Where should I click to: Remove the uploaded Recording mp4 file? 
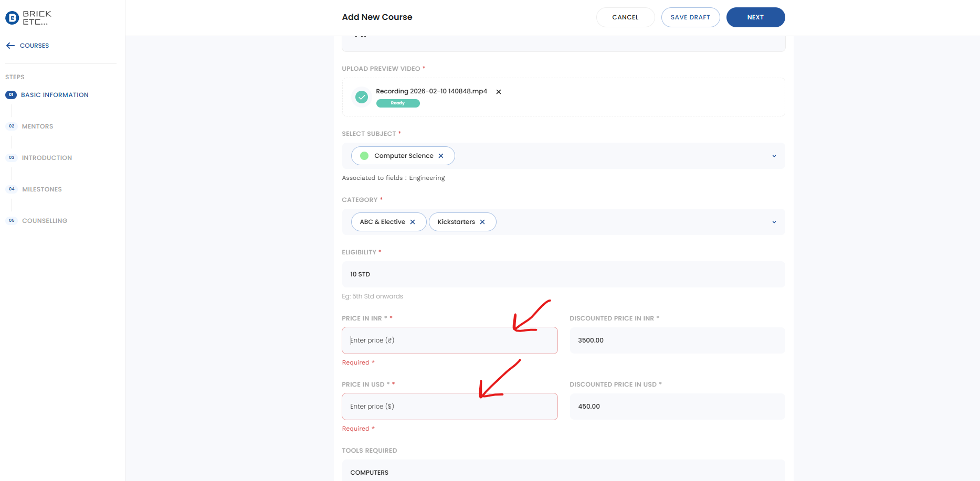tap(499, 92)
